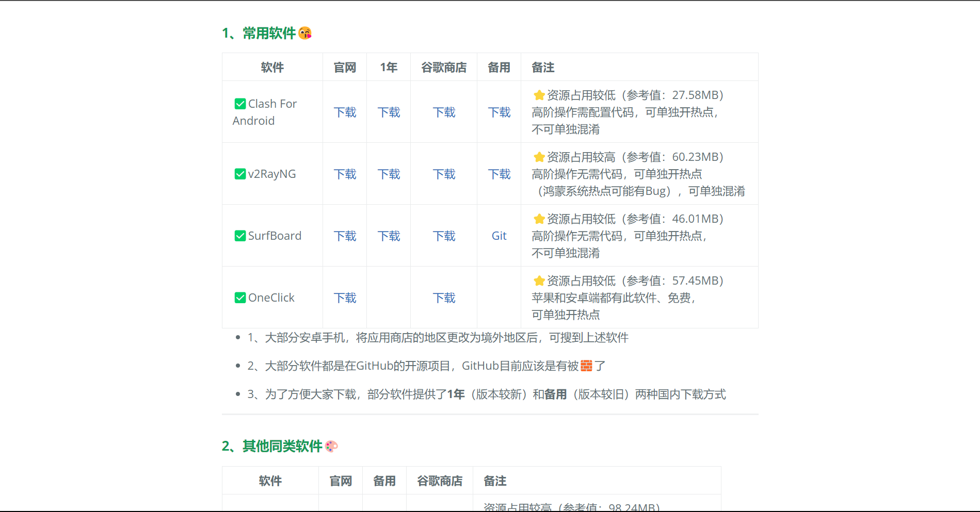Open SurfBoard Git link

coord(499,236)
